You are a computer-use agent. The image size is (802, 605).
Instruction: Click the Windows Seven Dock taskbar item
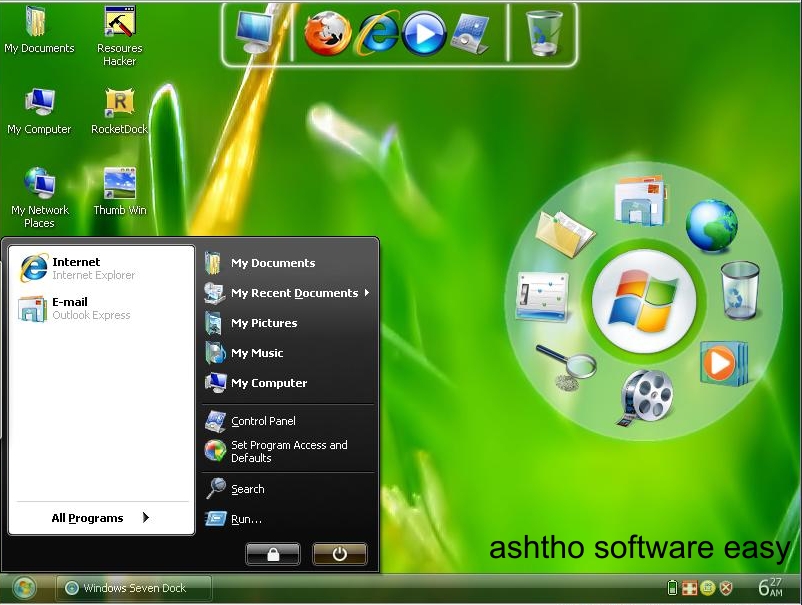133,588
